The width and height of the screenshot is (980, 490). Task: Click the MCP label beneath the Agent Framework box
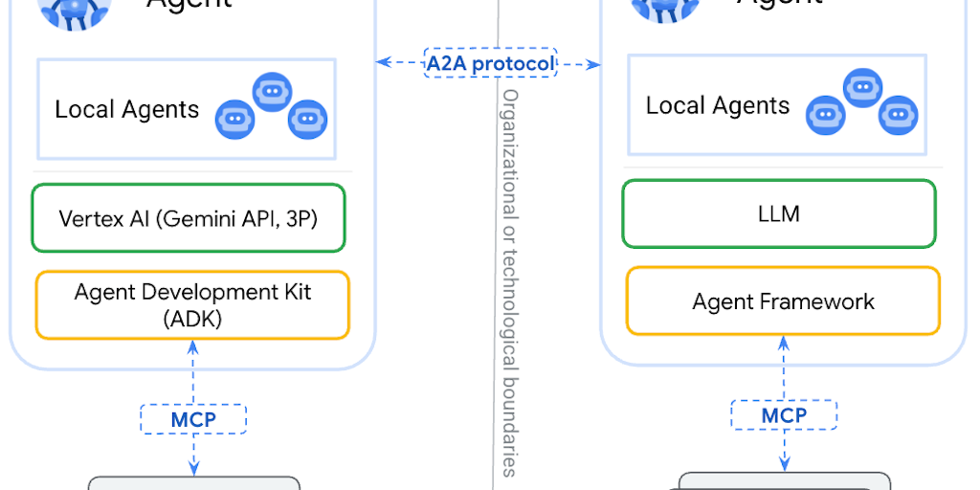coord(784,415)
